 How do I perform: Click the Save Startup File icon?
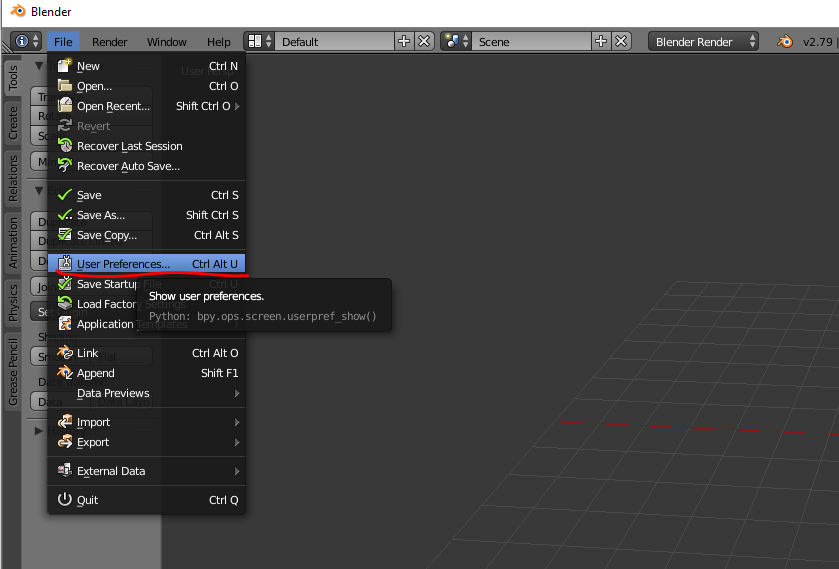tap(65, 284)
